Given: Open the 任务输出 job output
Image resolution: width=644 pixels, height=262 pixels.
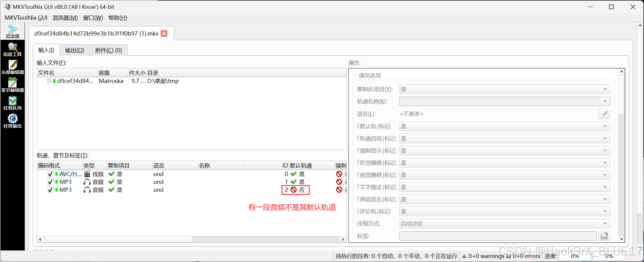Looking at the screenshot, I should [12, 121].
